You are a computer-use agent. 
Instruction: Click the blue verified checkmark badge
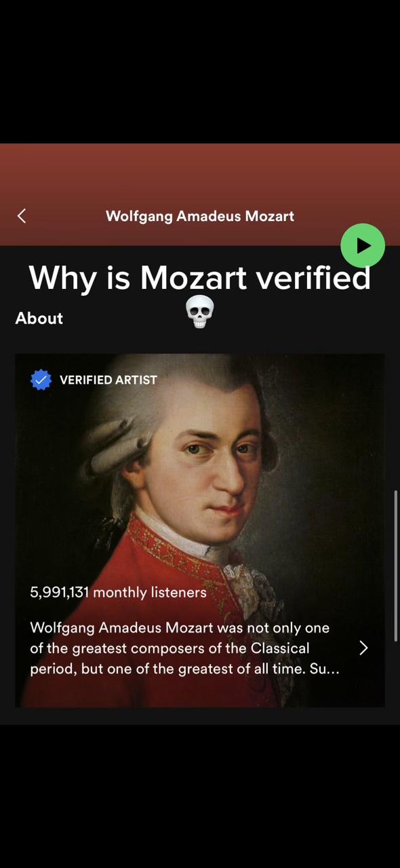[41, 380]
